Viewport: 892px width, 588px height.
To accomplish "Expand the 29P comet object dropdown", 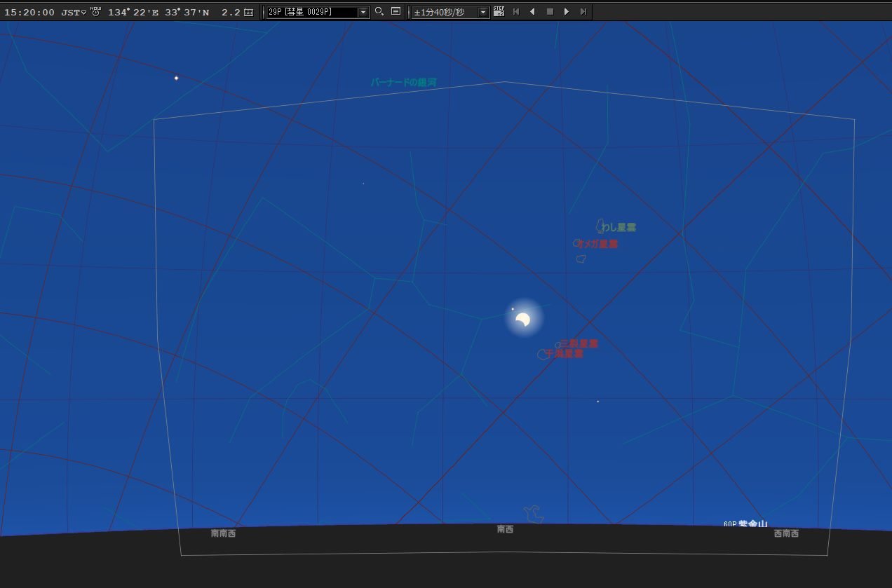I will tap(363, 13).
